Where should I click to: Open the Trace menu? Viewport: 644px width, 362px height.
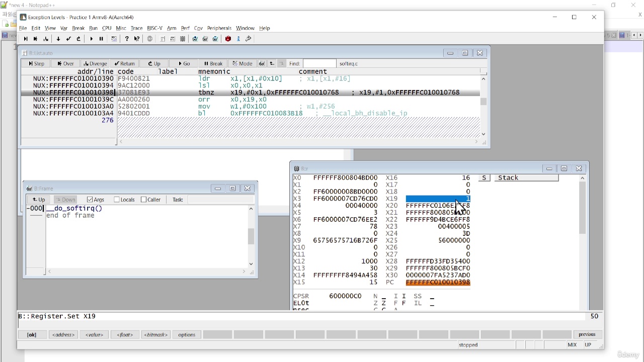(136, 28)
